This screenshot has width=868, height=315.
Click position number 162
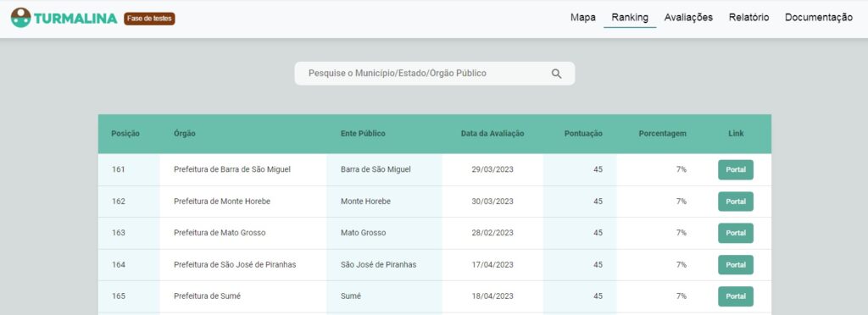(x=119, y=202)
